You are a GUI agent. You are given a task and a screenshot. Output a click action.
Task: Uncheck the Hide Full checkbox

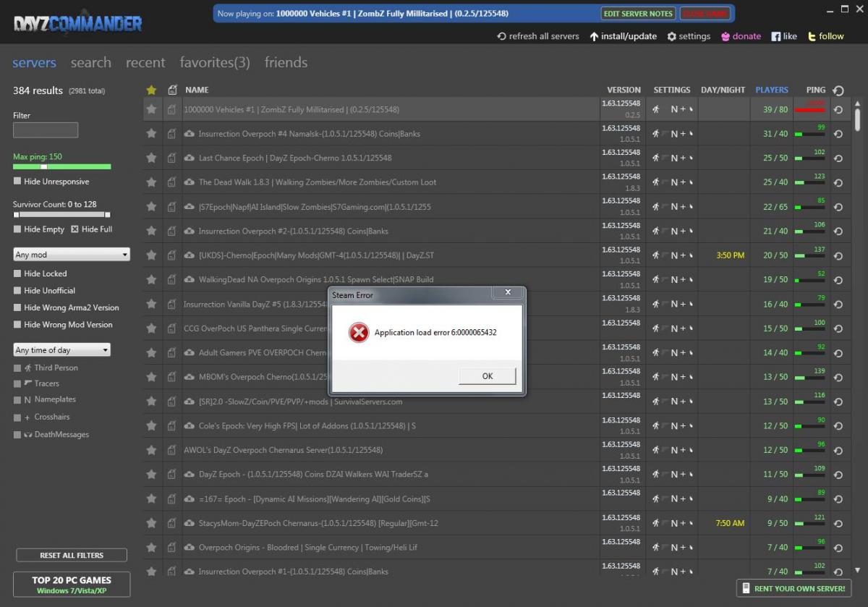point(75,229)
